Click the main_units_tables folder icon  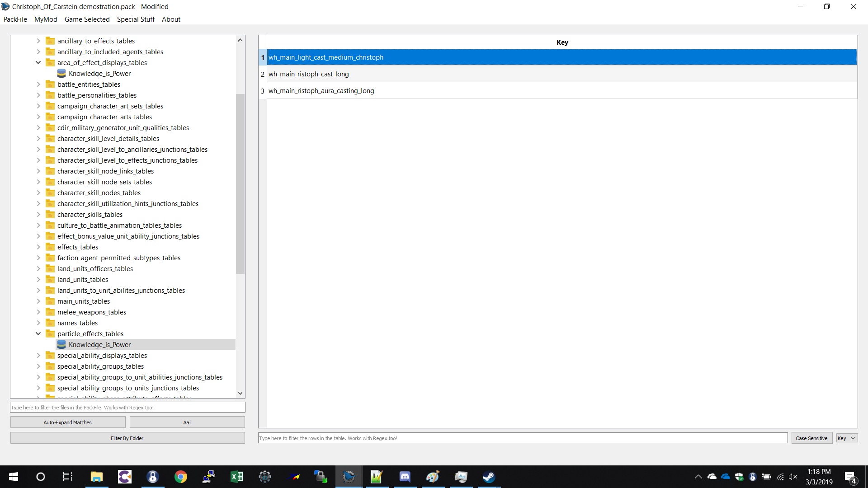click(50, 301)
